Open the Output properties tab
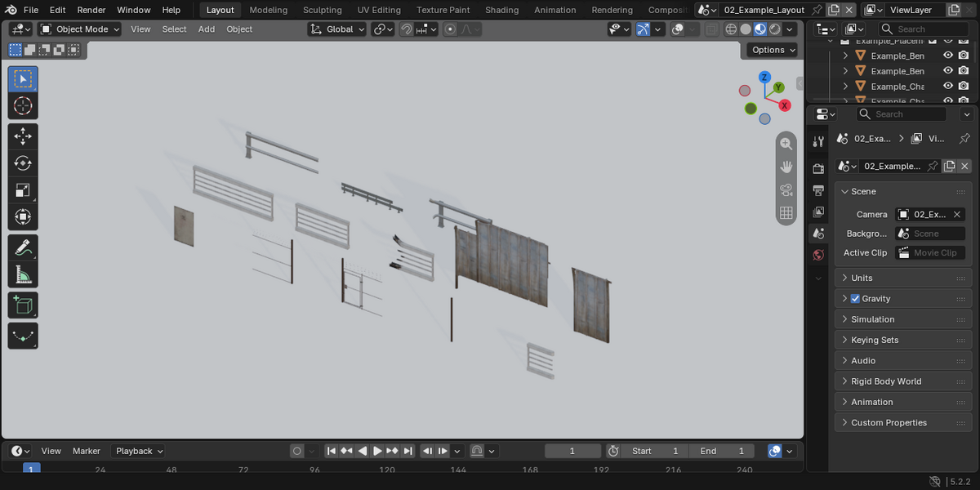Screen dimensions: 980x490 click(x=818, y=190)
